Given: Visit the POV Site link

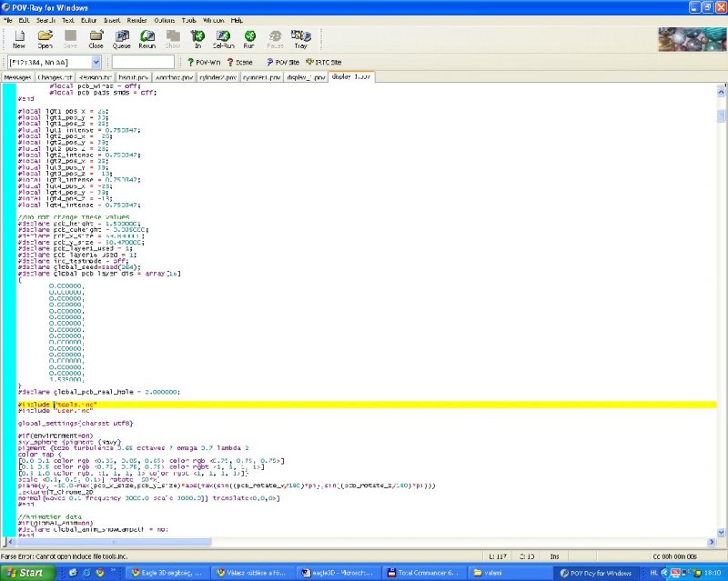Looking at the screenshot, I should (283, 62).
